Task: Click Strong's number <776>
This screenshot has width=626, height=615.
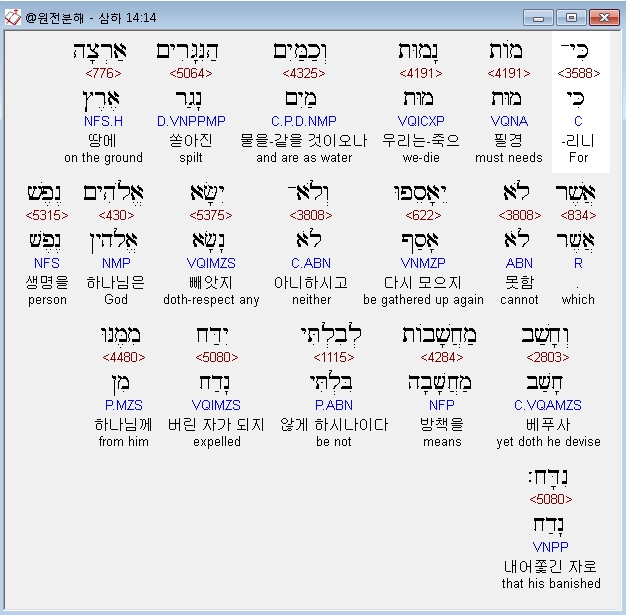Action: 103,73
